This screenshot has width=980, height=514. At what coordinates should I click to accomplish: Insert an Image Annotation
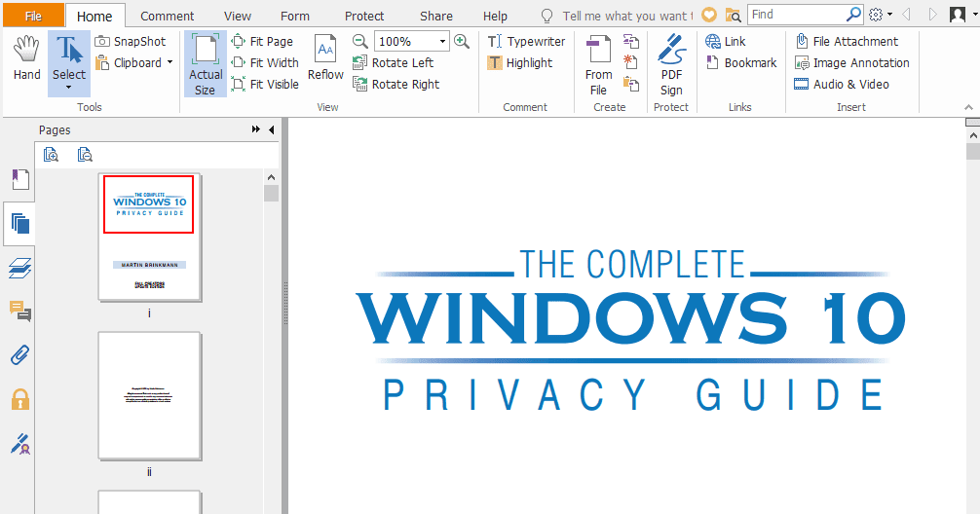(851, 62)
